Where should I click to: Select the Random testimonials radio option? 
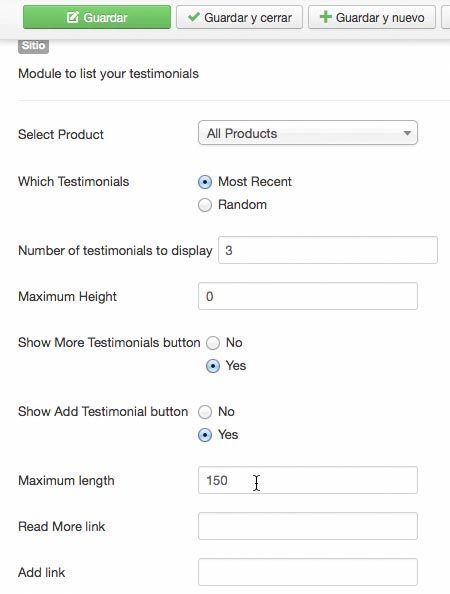pyautogui.click(x=205, y=205)
